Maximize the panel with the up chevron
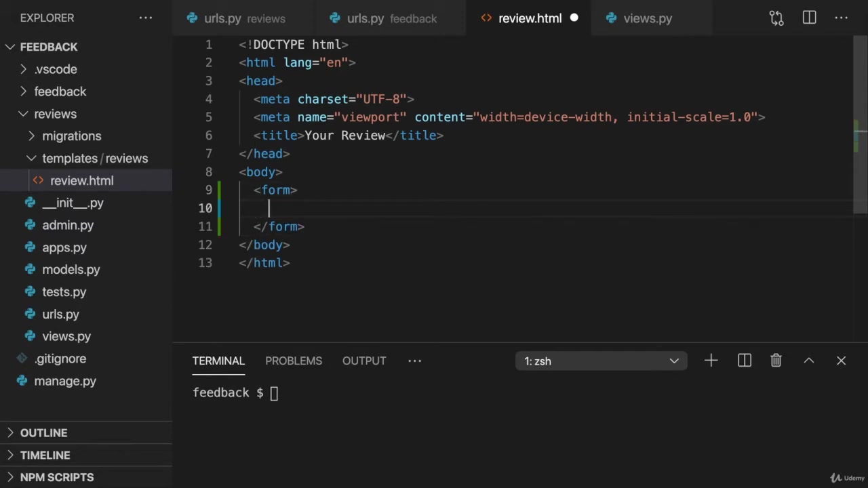This screenshot has height=488, width=868. [808, 361]
